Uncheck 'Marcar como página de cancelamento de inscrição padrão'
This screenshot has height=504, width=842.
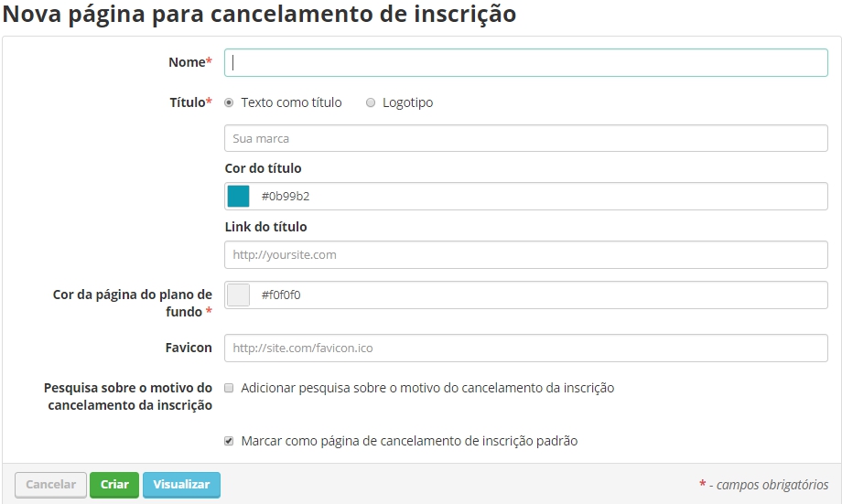229,441
